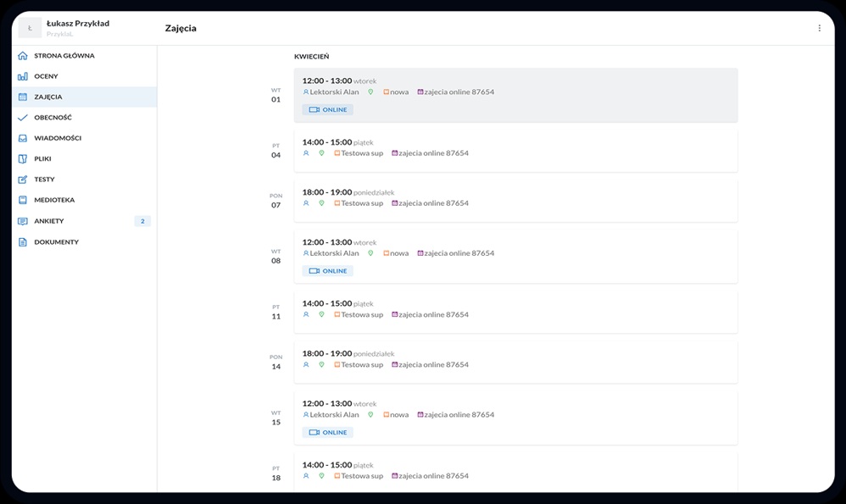The image size is (846, 504).
Task: Open Wiadomości via its inbox icon
Action: coord(23,138)
